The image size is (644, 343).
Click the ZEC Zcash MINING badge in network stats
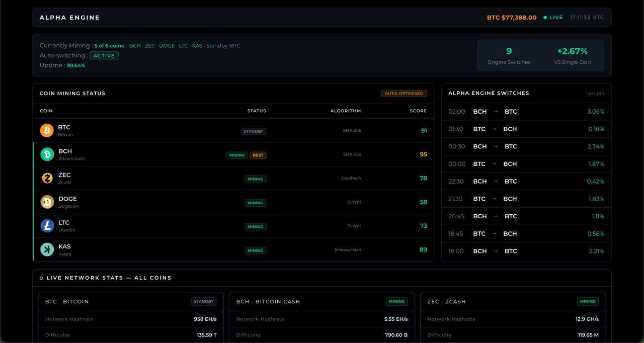click(588, 302)
